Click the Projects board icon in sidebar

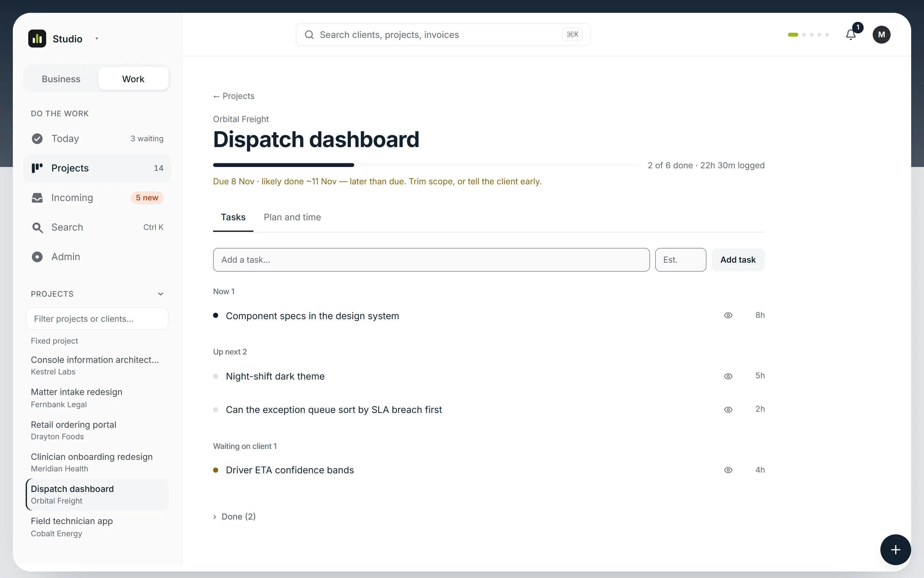pos(37,168)
